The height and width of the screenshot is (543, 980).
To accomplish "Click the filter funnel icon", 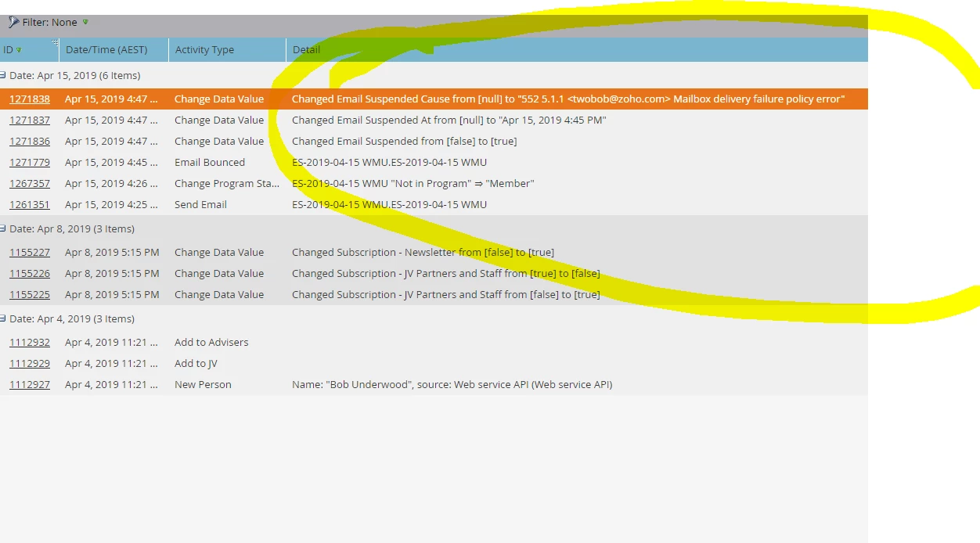I will click(x=13, y=22).
